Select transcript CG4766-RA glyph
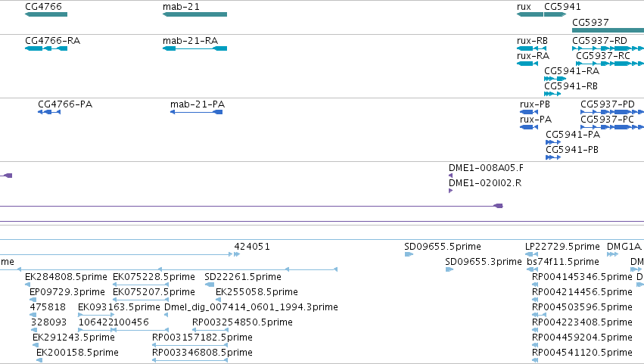Image resolution: width=644 pixels, height=364 pixels. tap(46, 48)
